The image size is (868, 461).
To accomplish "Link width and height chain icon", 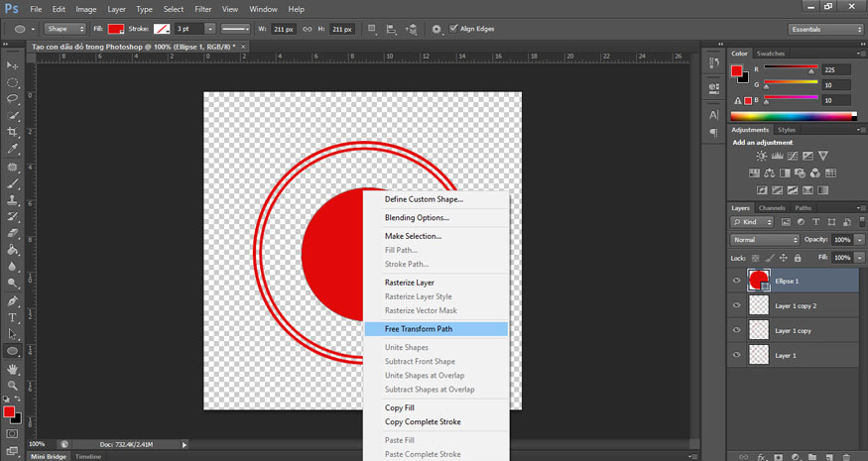I will coord(308,30).
